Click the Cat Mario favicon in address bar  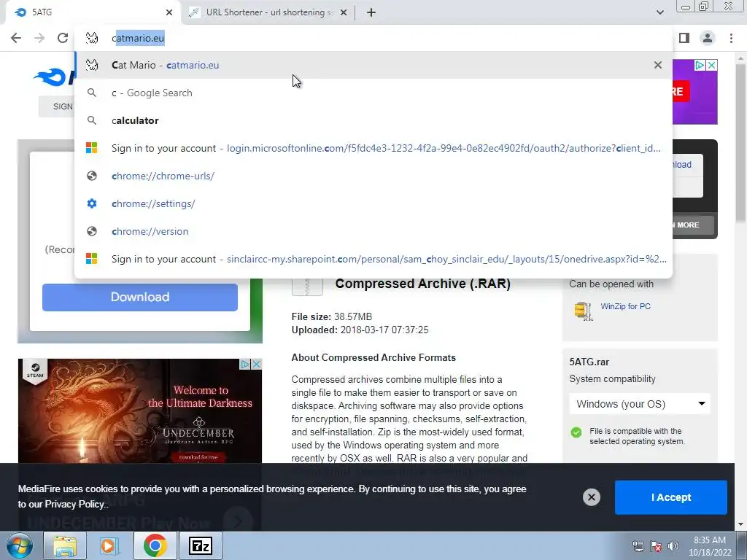[x=91, y=38]
